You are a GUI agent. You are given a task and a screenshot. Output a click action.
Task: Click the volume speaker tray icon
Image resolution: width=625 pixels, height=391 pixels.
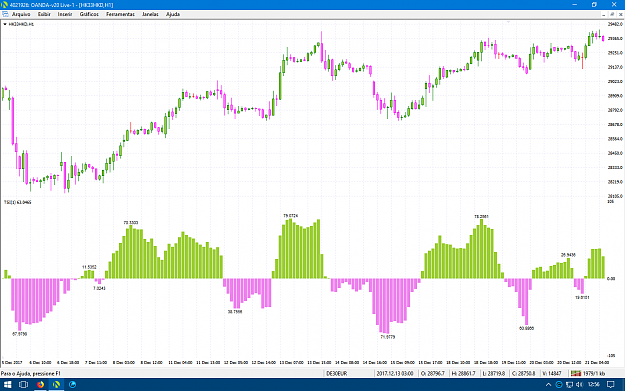click(x=579, y=385)
